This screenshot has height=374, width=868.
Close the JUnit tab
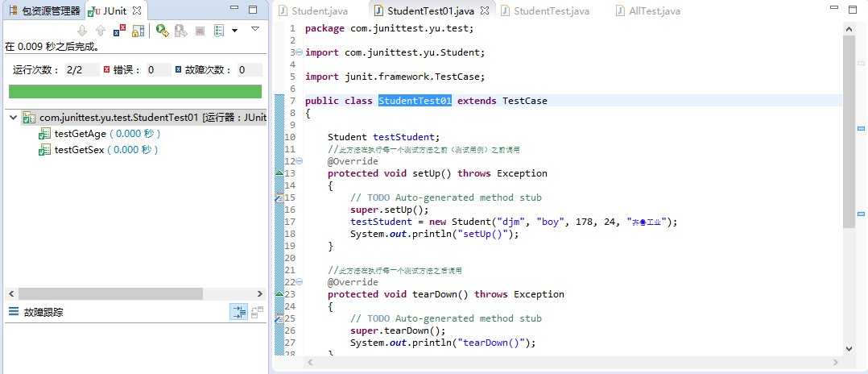click(x=137, y=10)
